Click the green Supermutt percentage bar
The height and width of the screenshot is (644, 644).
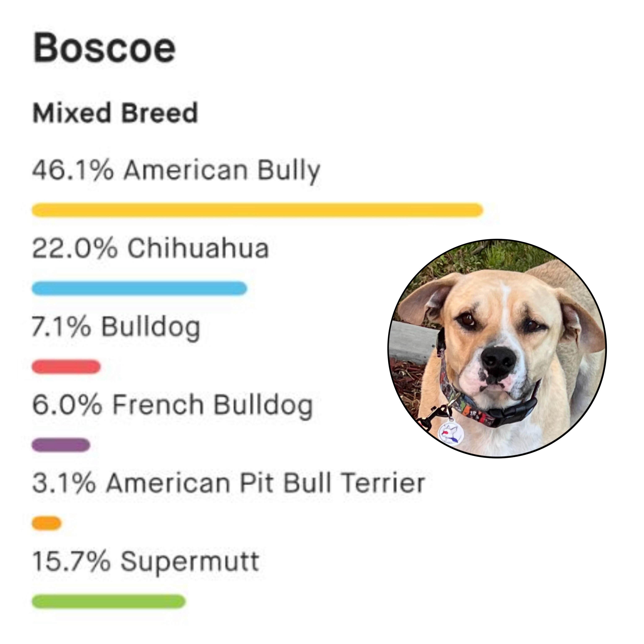[109, 602]
